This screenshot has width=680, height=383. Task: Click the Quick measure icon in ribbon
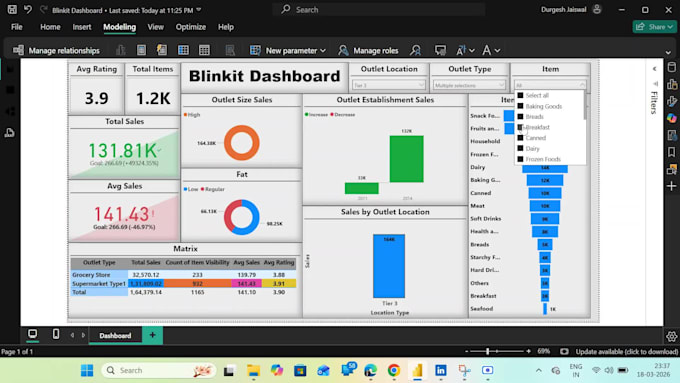point(162,50)
